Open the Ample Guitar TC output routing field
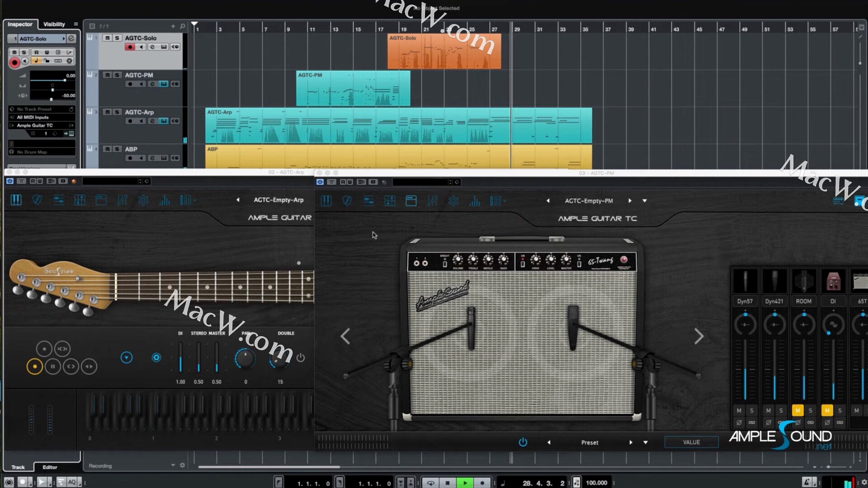 point(42,126)
